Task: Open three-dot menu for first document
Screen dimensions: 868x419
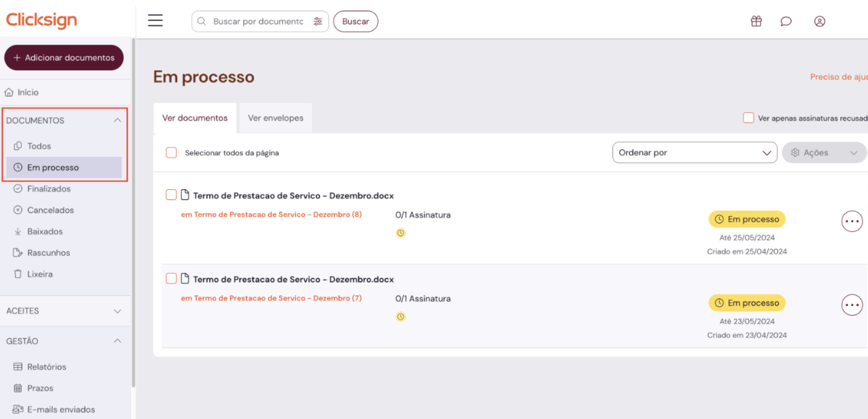Action: click(x=852, y=221)
